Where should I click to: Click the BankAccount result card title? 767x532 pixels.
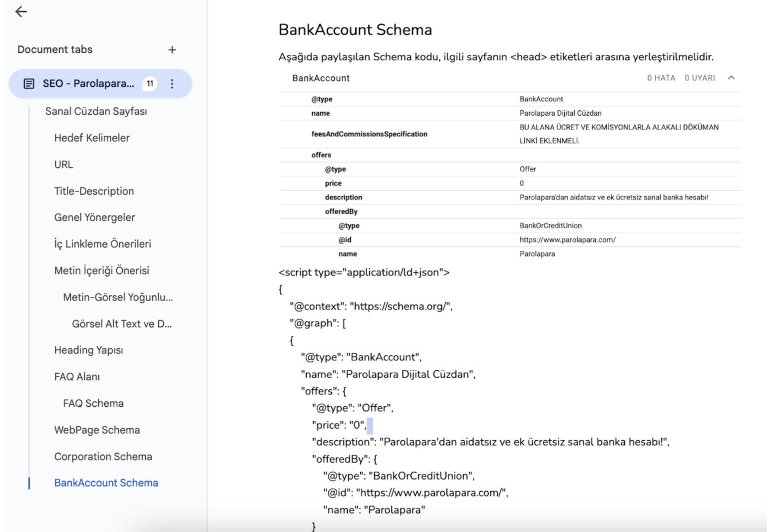point(321,78)
